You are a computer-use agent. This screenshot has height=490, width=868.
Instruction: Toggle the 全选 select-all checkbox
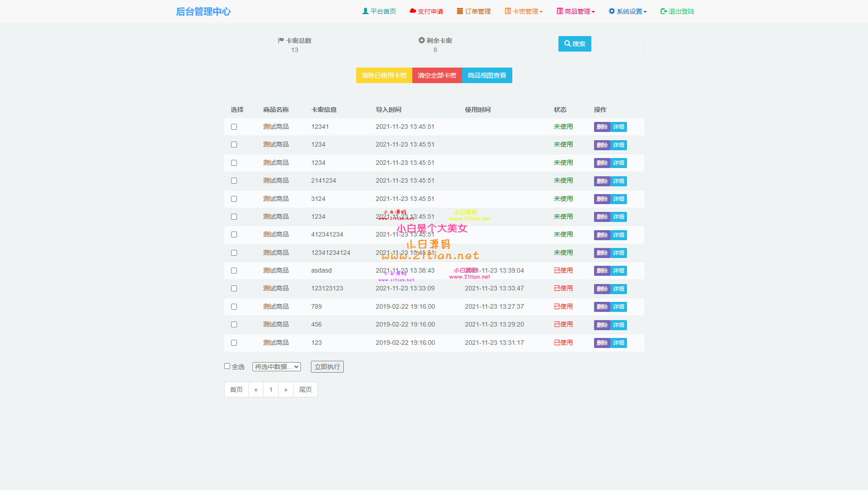click(227, 366)
